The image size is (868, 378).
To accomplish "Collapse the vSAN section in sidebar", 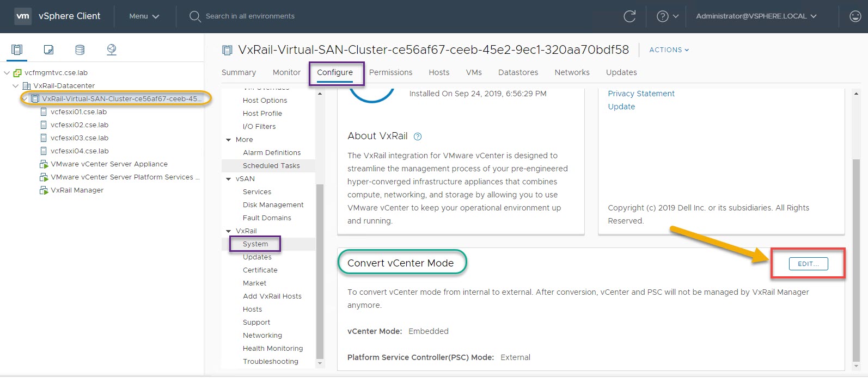I will tap(229, 179).
